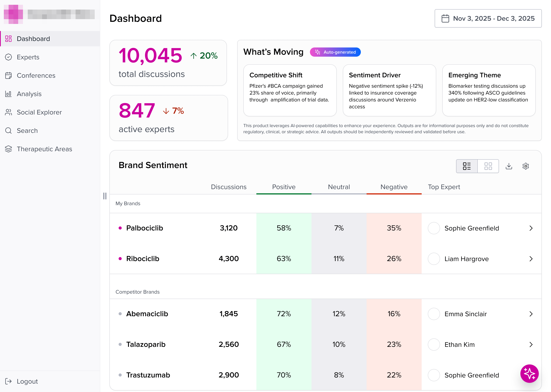Click the Palbociclib brand name

tap(144, 228)
